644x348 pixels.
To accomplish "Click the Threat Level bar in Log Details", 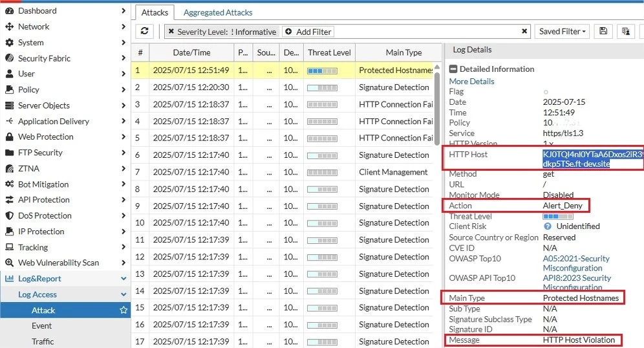I will [x=558, y=216].
